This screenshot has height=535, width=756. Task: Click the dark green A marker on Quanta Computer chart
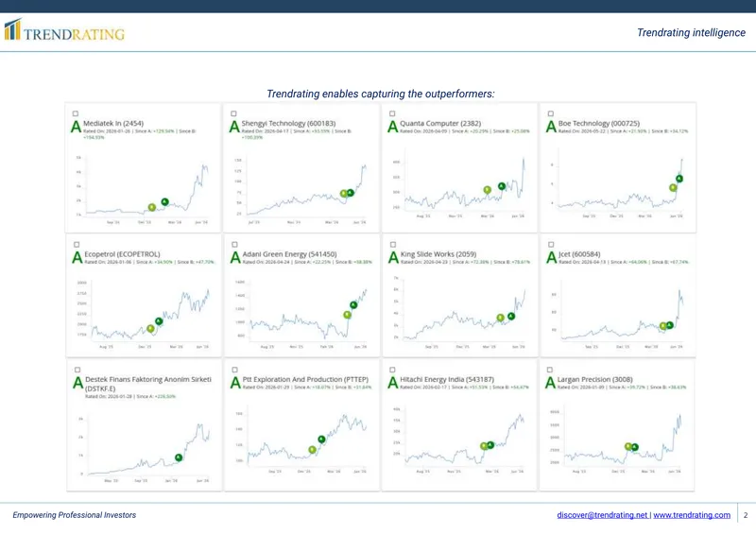pos(502,186)
